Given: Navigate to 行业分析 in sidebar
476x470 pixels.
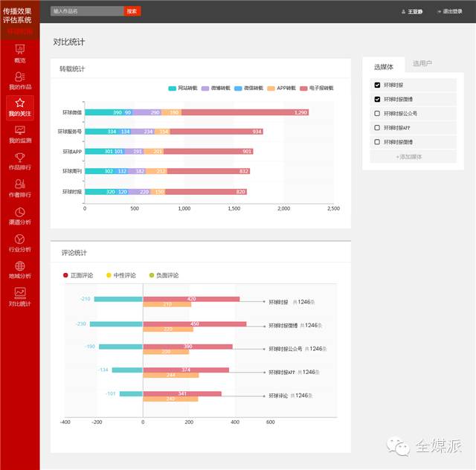Looking at the screenshot, I should 19,242.
